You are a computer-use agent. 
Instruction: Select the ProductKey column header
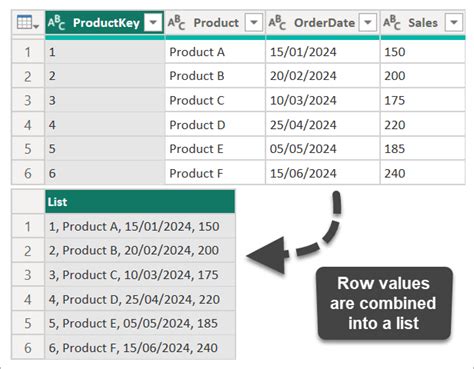tap(104, 22)
